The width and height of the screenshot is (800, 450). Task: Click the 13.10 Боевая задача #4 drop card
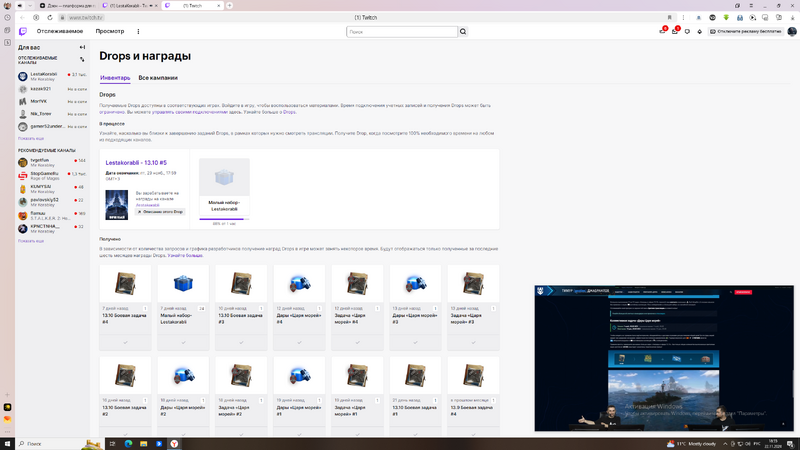point(125,307)
